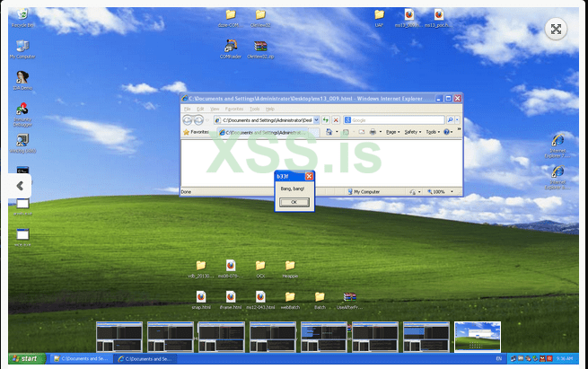Click the previous image left arrow

pos(20,185)
